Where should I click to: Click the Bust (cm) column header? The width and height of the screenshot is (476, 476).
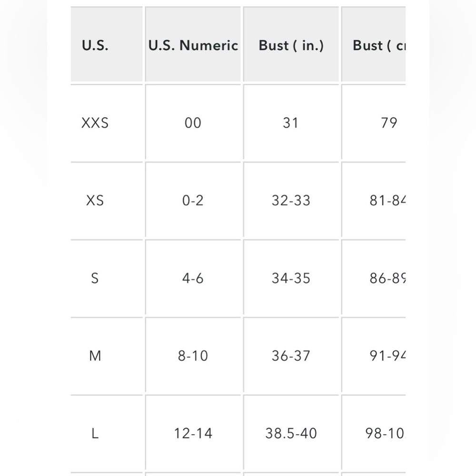coord(373,44)
